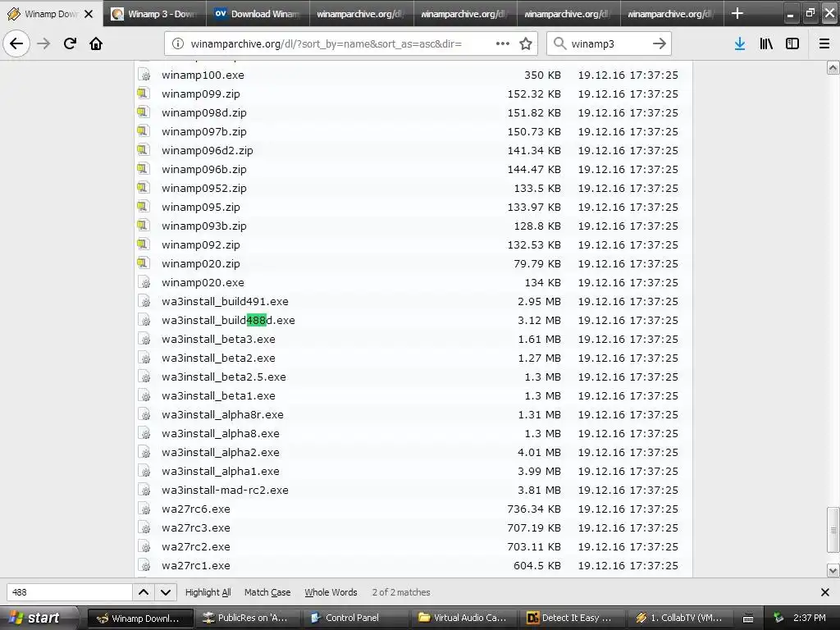Switch to the Download Winamp tab
The height and width of the screenshot is (630, 840).
click(258, 14)
